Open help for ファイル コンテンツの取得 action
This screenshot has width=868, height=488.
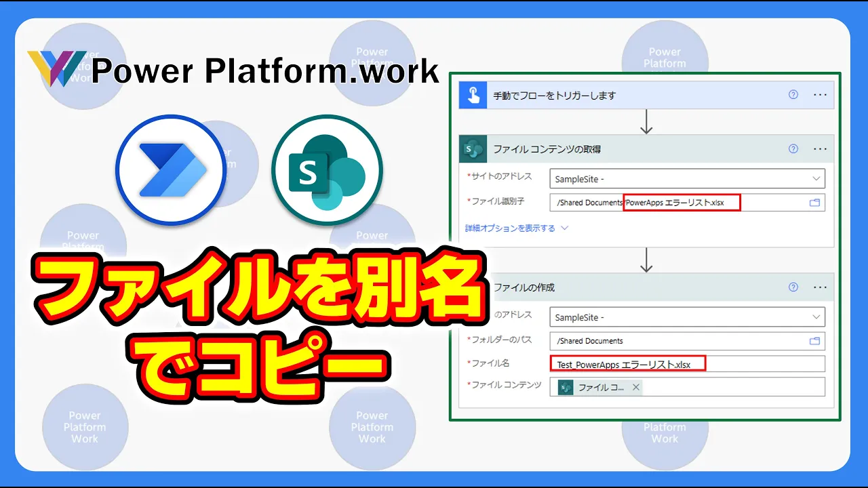[x=793, y=148]
